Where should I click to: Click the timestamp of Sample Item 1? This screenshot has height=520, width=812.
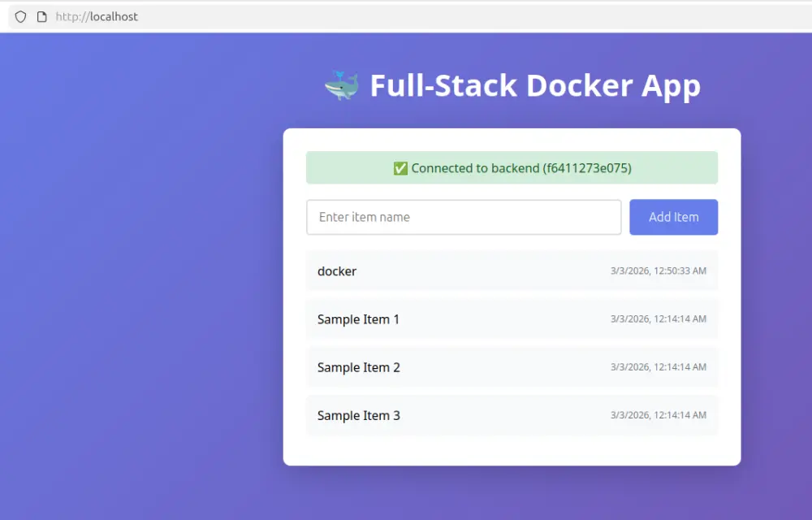659,319
